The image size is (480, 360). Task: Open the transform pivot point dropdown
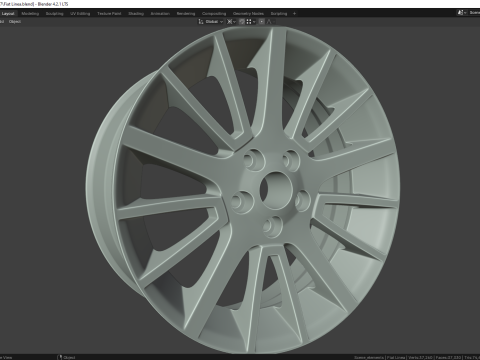pyautogui.click(x=231, y=22)
